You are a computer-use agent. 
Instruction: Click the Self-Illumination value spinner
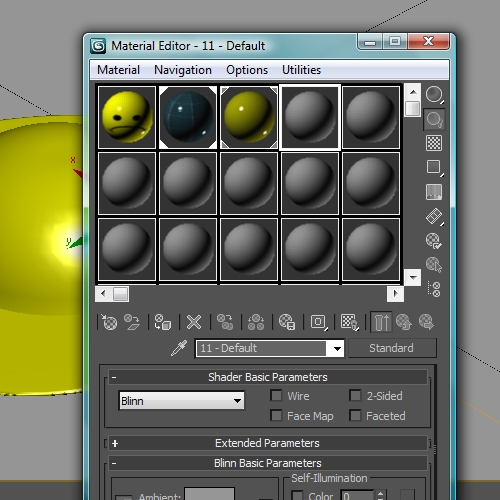point(381,495)
